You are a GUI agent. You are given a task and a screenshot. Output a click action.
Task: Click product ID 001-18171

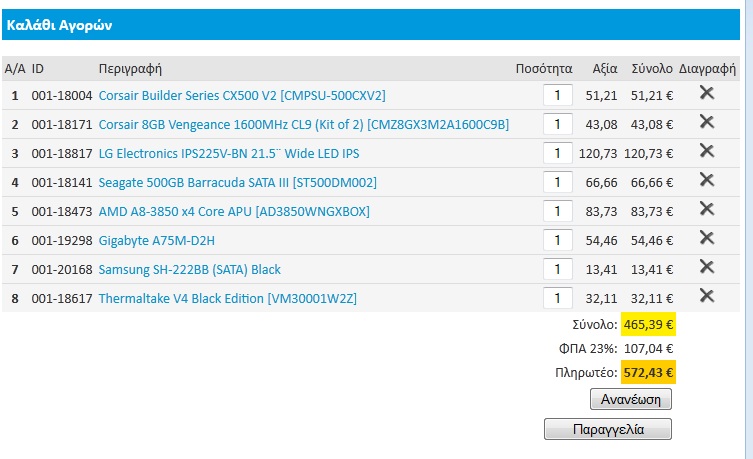62,124
